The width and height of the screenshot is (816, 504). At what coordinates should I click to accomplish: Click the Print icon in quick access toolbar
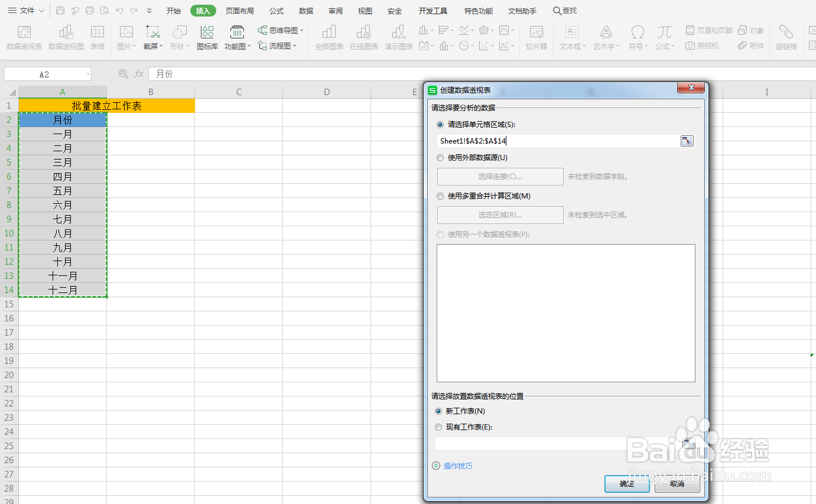(90, 11)
